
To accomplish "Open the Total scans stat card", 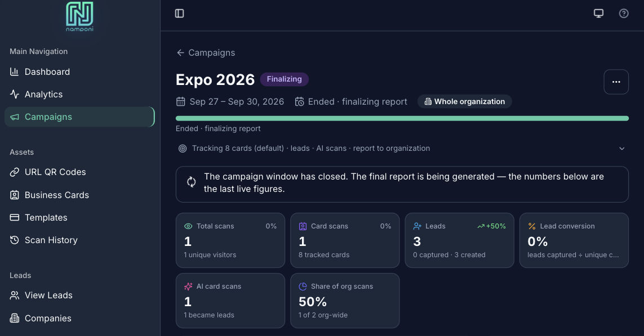I will [x=230, y=240].
